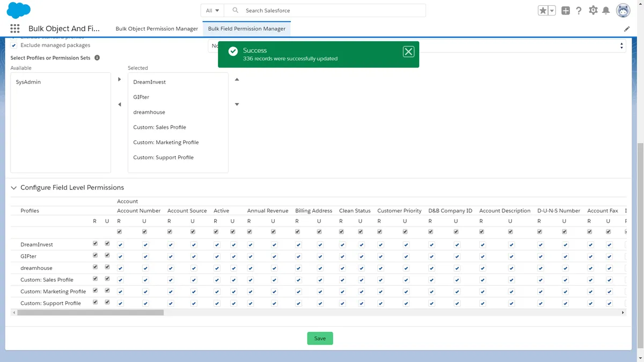
Task: Open the object picklist dropdown arrows
Action: pos(622,46)
